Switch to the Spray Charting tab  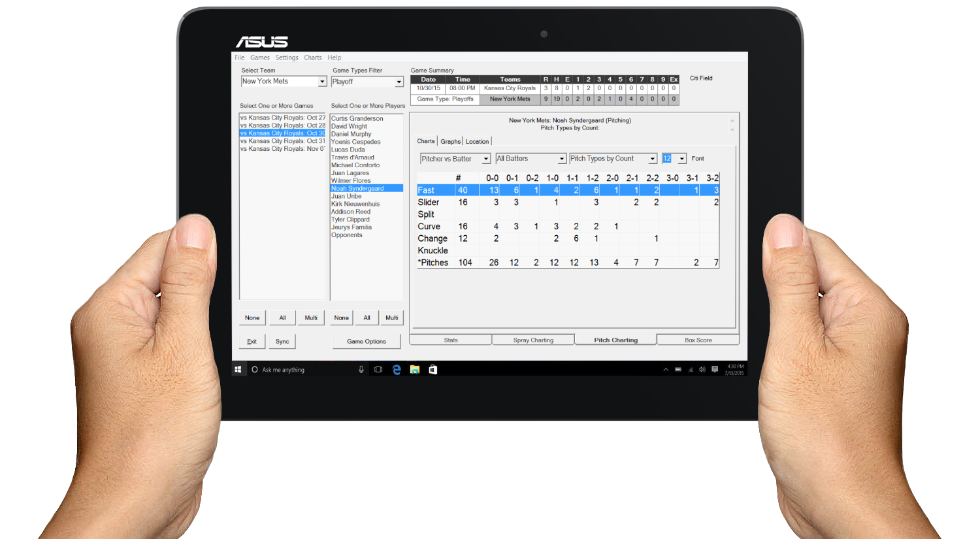(x=533, y=340)
